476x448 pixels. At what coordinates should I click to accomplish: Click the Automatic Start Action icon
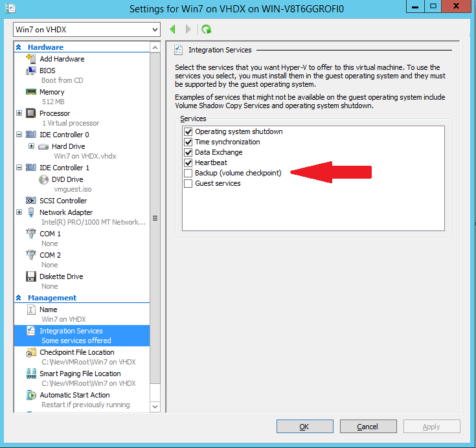click(31, 395)
